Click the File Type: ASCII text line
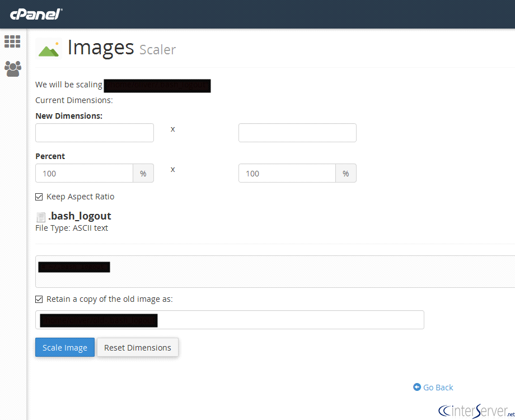Viewport: 515px width, 420px height. [72, 228]
